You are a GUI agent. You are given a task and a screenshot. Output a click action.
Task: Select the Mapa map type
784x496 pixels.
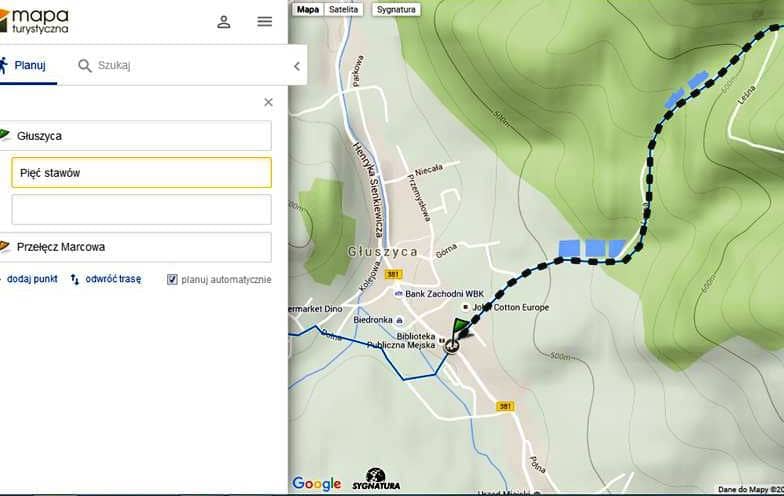pos(308,9)
